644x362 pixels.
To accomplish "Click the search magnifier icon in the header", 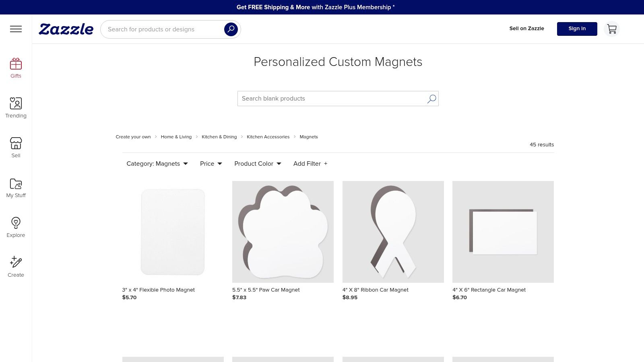I will coord(231,29).
